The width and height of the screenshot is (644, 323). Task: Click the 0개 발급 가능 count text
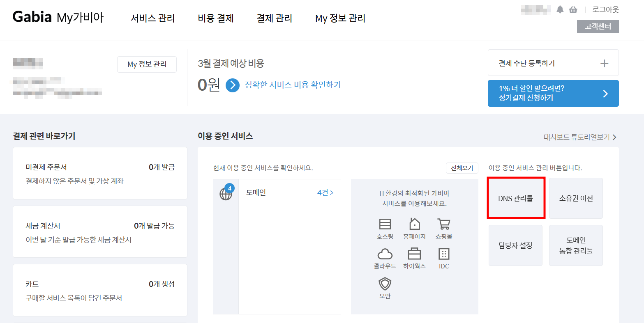point(154,226)
